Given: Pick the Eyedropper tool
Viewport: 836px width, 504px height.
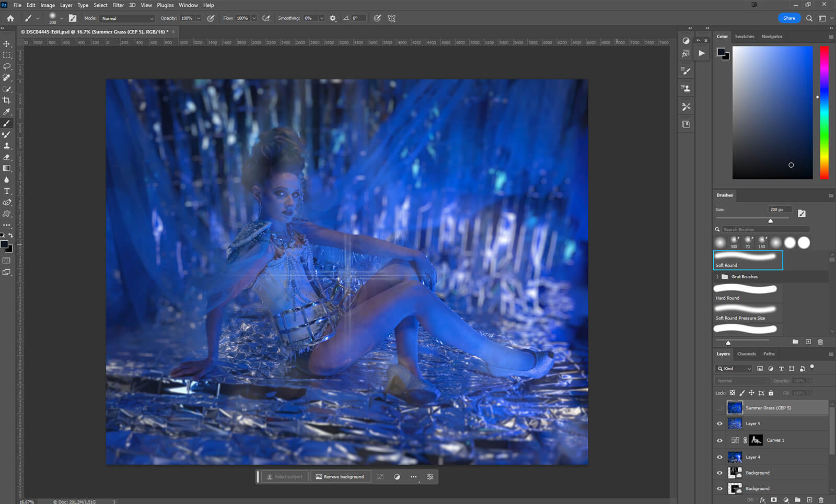Looking at the screenshot, I should coord(7,112).
